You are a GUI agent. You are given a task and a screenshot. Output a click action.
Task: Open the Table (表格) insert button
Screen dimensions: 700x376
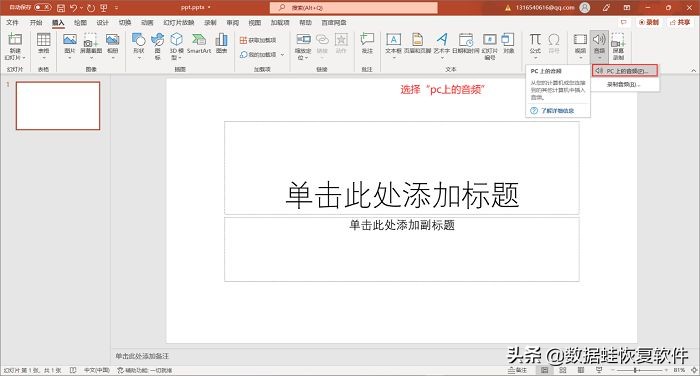point(44,46)
